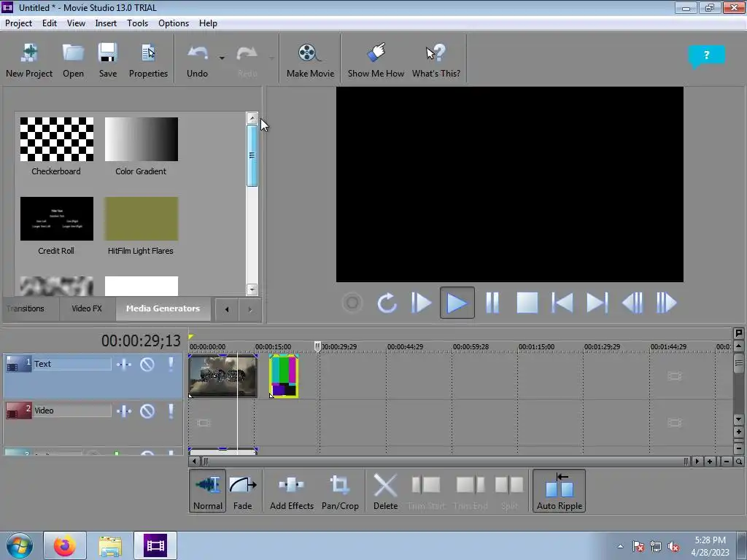The width and height of the screenshot is (747, 560).
Task: Delete the selected event
Action: click(385, 491)
